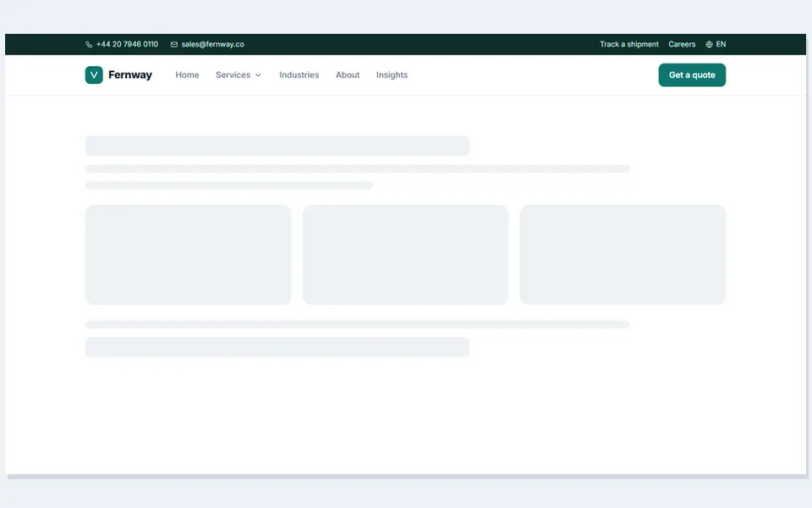The width and height of the screenshot is (812, 508).
Task: Open the Services menu item
Action: [x=239, y=75]
